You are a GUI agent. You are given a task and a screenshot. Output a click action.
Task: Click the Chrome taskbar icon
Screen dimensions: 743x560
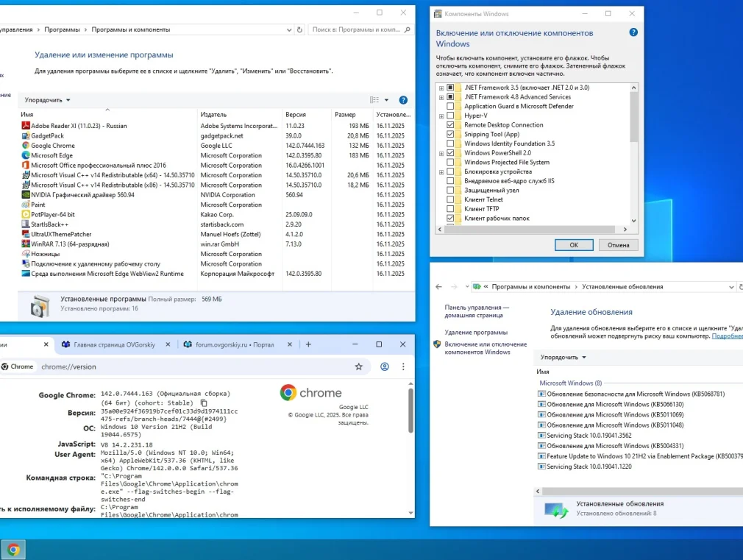coord(13,549)
